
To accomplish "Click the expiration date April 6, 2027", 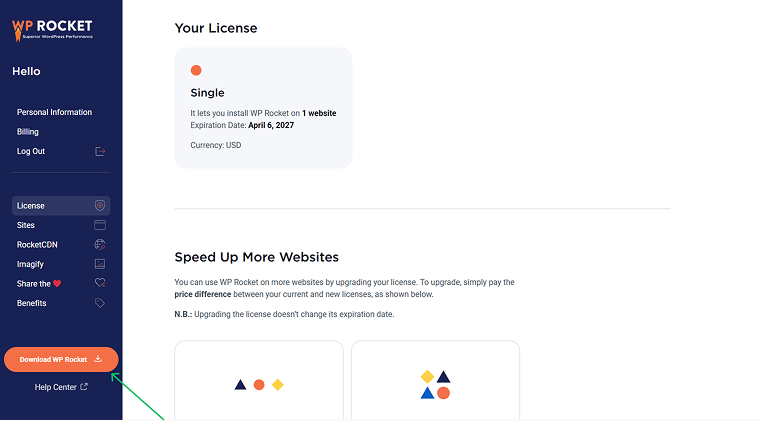I will tap(271, 125).
